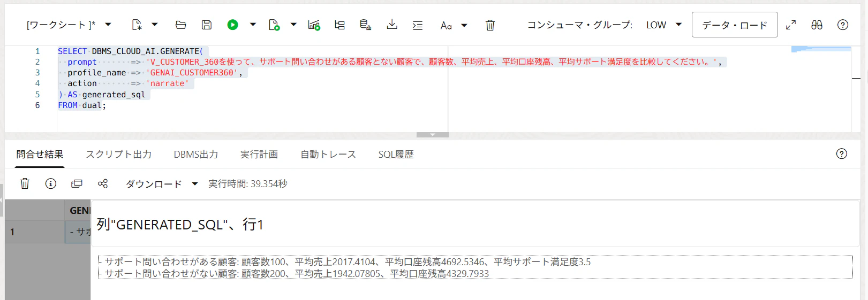Open the worksheet name dropdown arrow
Image resolution: width=868 pixels, height=300 pixels.
[x=108, y=25]
